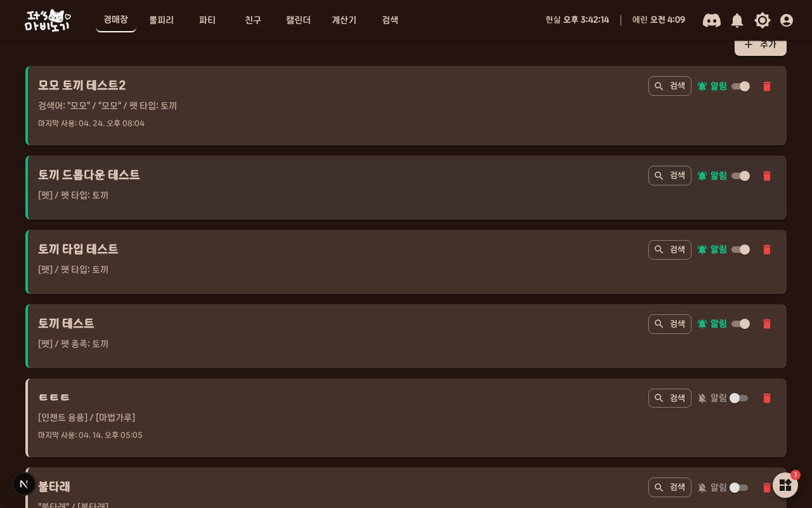
Task: Turn on alarm switch for ㅌㅌㅌ
Action: tap(739, 398)
